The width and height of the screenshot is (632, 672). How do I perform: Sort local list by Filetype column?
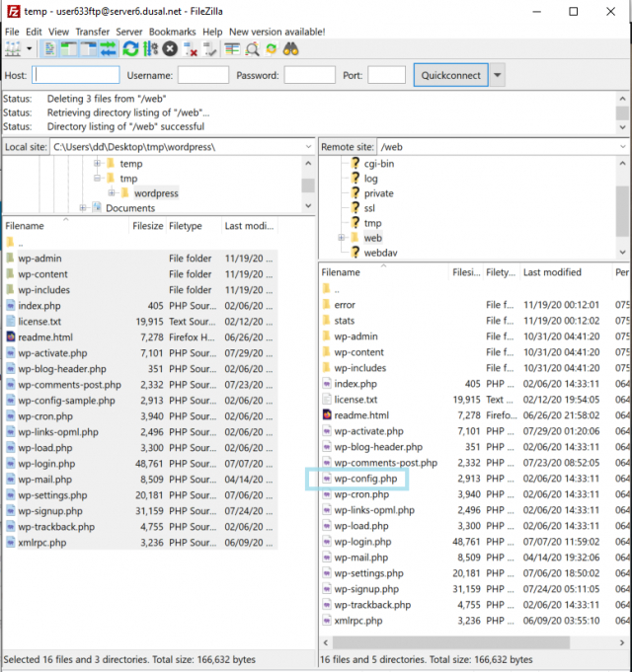(186, 226)
